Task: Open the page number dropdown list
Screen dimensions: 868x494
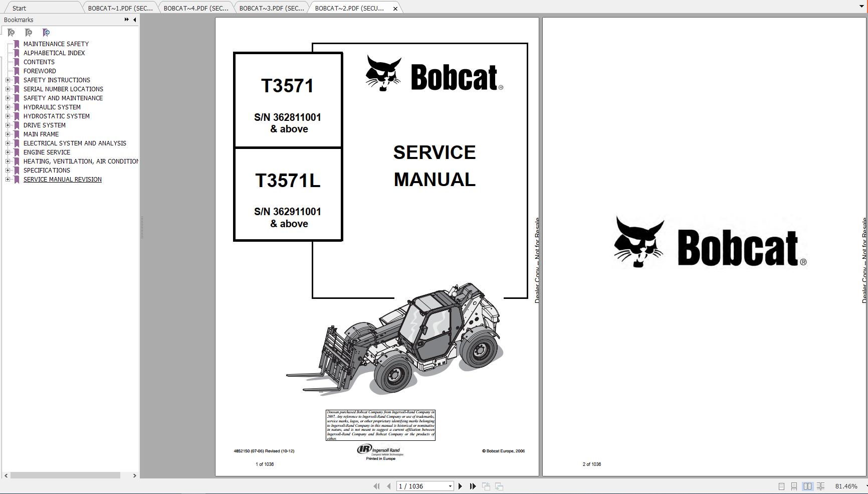Action: [450, 486]
